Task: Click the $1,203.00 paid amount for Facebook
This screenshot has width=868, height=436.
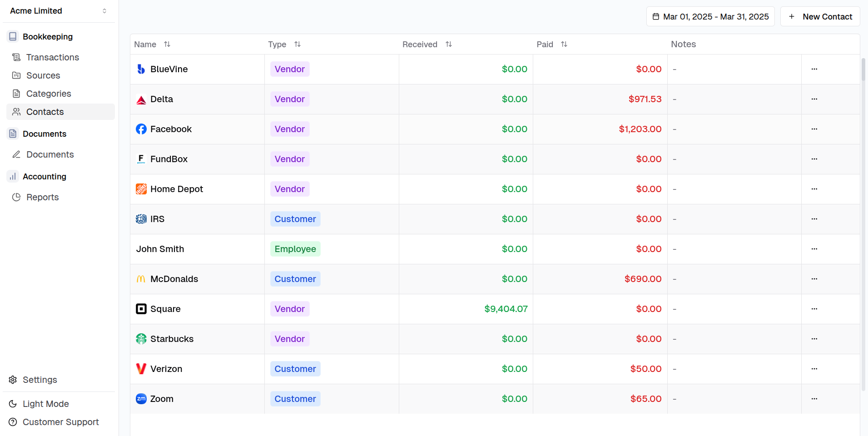Action: pyautogui.click(x=640, y=129)
